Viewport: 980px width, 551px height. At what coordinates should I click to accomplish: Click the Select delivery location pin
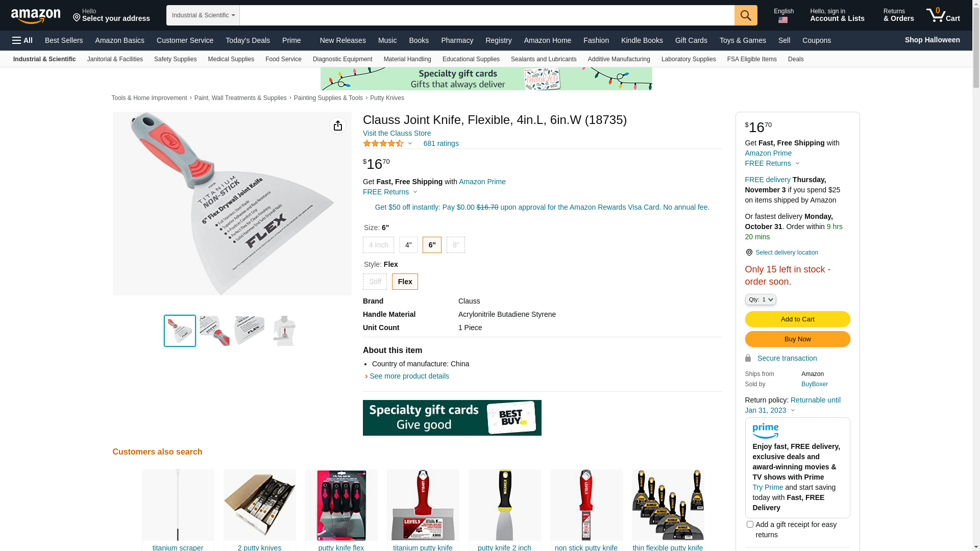pyautogui.click(x=749, y=253)
